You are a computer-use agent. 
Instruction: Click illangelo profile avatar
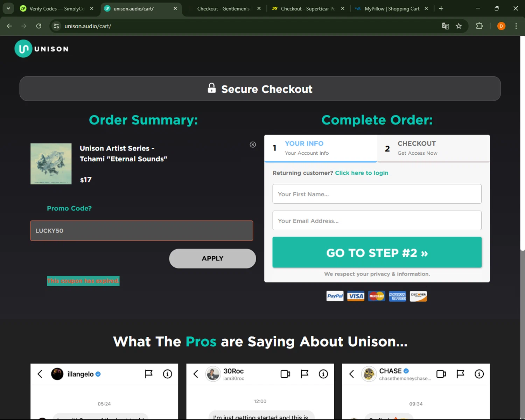pyautogui.click(x=57, y=374)
